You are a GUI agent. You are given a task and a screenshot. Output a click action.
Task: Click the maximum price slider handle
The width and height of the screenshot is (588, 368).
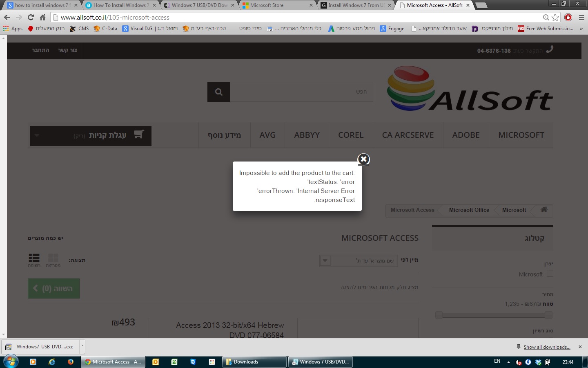tap(549, 315)
